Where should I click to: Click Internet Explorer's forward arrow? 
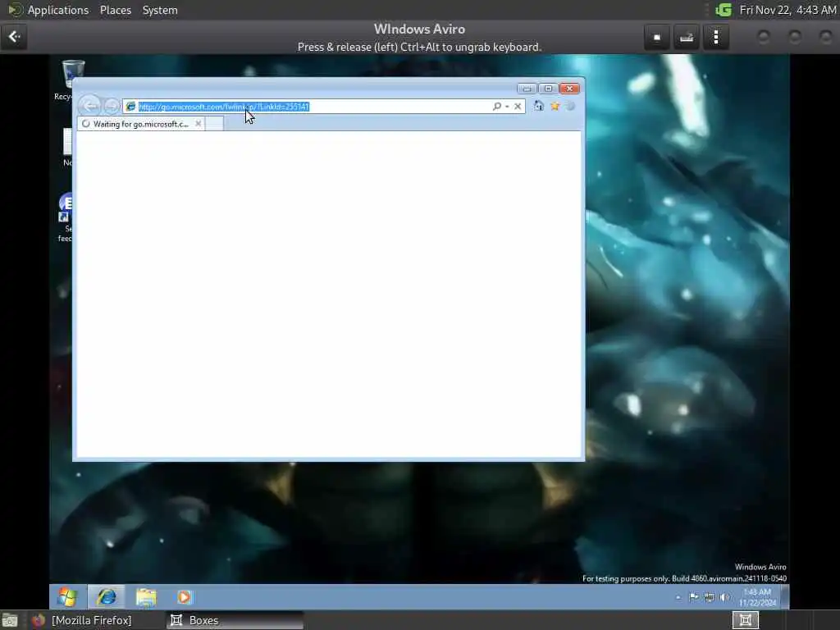click(112, 106)
